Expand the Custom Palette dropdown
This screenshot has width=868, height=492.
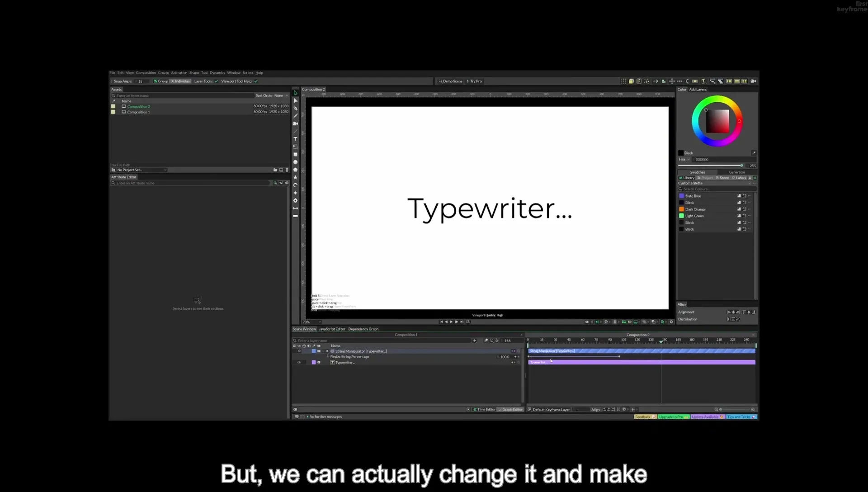tap(714, 183)
